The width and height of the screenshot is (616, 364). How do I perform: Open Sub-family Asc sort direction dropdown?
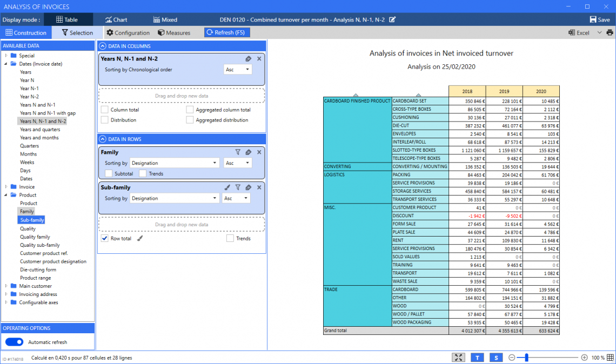[x=236, y=198]
